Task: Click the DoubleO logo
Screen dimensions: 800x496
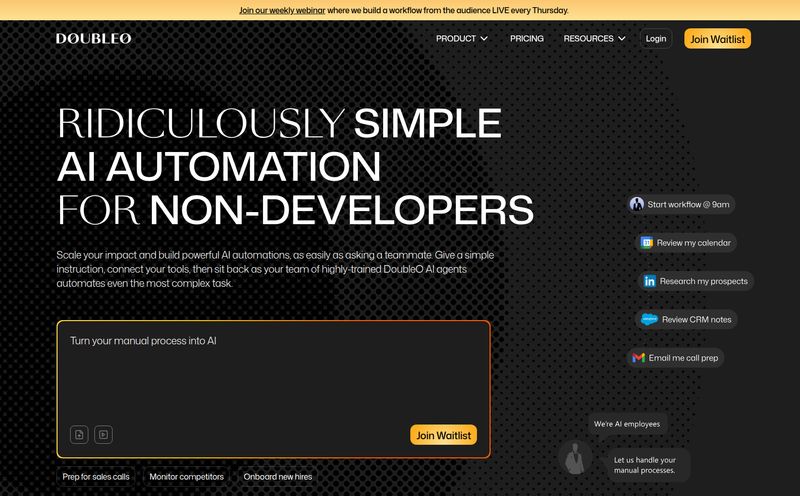Action: click(93, 38)
